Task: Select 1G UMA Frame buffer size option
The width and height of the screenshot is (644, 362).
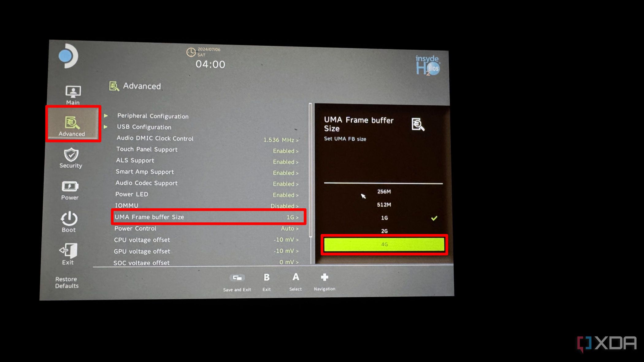Action: click(383, 218)
